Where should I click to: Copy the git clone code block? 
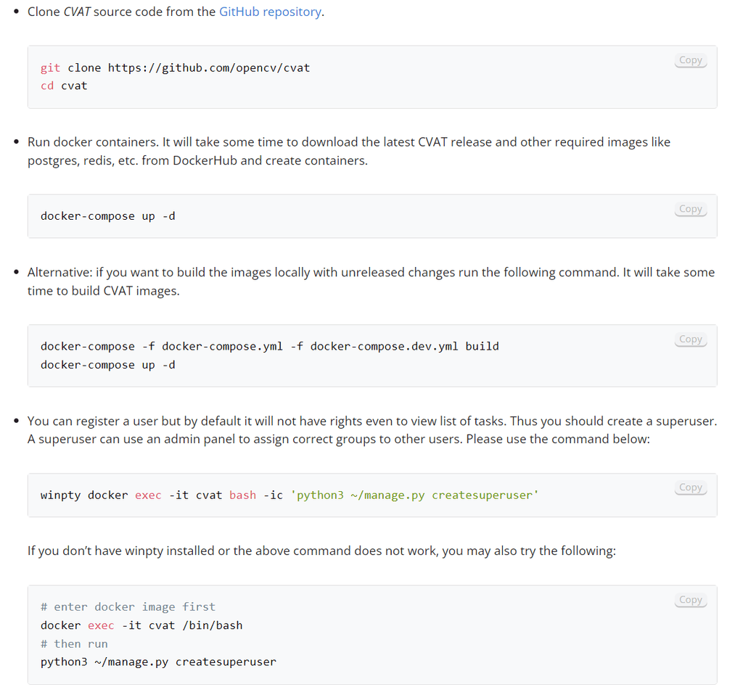click(691, 61)
